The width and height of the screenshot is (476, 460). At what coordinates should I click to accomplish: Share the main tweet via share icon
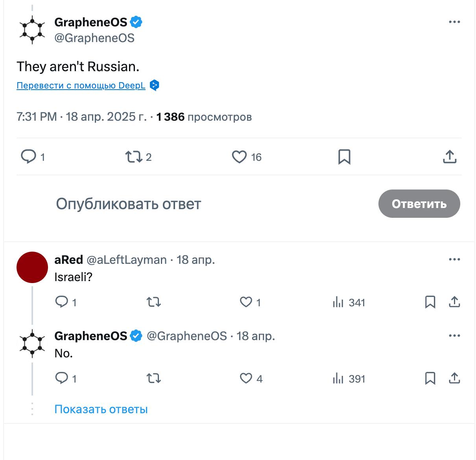pos(449,157)
